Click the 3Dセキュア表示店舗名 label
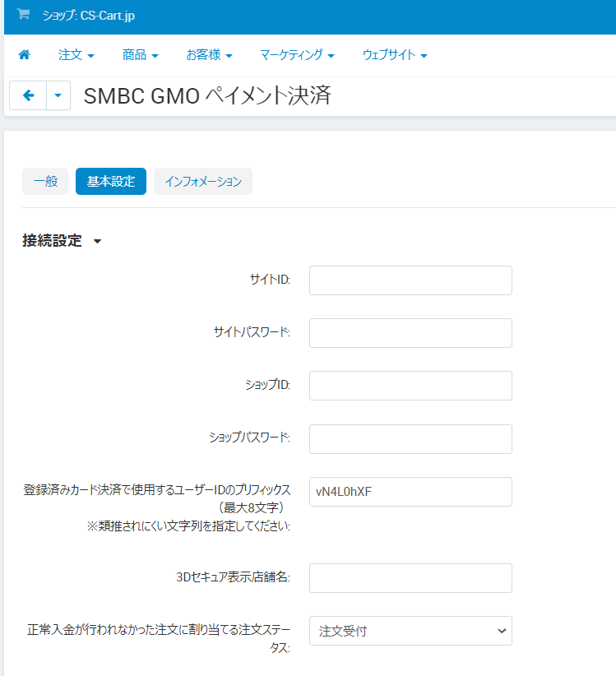This screenshot has width=616, height=676. click(x=234, y=576)
